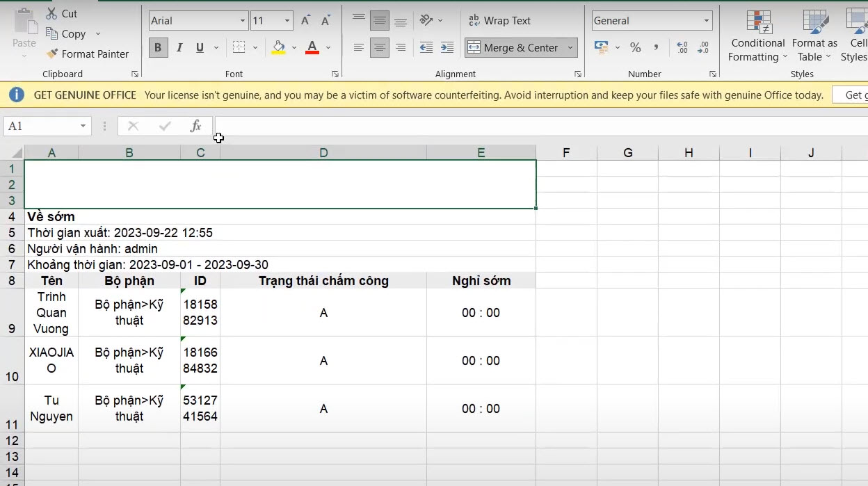Activate the Format Painter brush
This screenshot has height=486, width=868.
[x=52, y=54]
